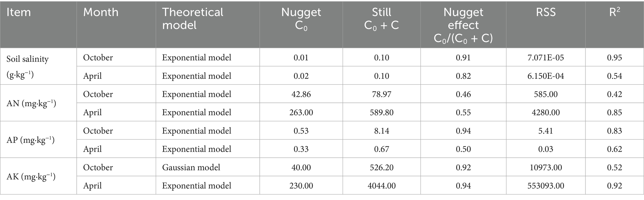Viewport: 644px width, 200px height.
Task: Click the RSS value 10973.00
Action: 546,167
